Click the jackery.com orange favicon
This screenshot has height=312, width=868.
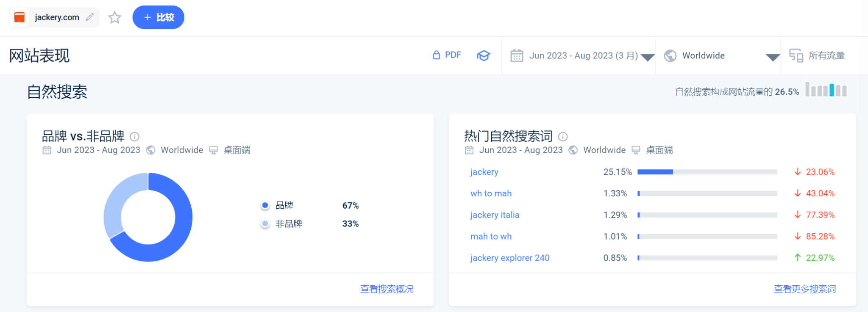point(19,17)
